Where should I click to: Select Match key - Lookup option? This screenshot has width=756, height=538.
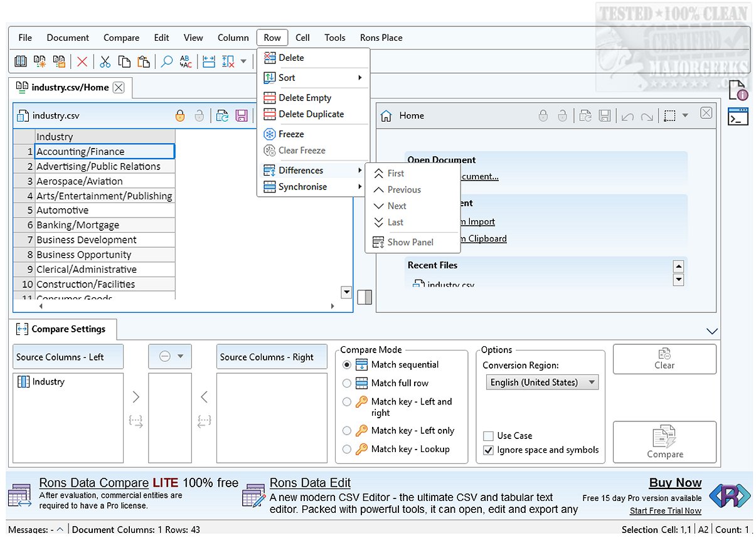pyautogui.click(x=347, y=449)
